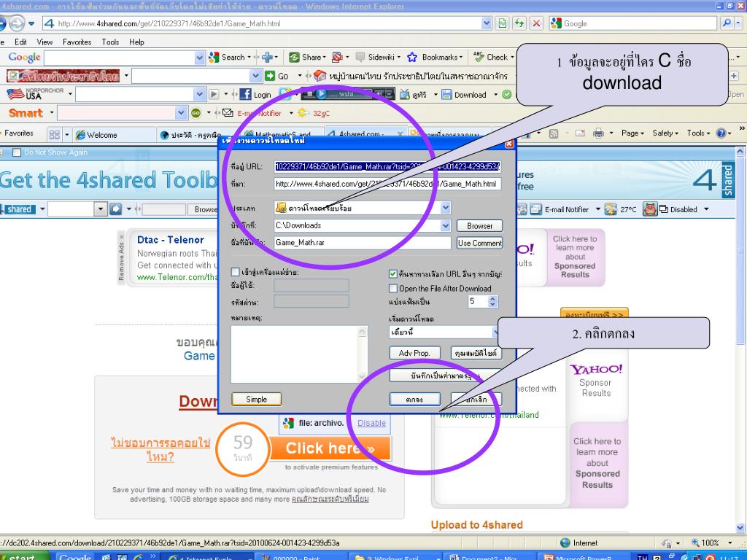This screenshot has height=560, width=747.
Task: Check Open the File After Download
Action: pyautogui.click(x=393, y=288)
